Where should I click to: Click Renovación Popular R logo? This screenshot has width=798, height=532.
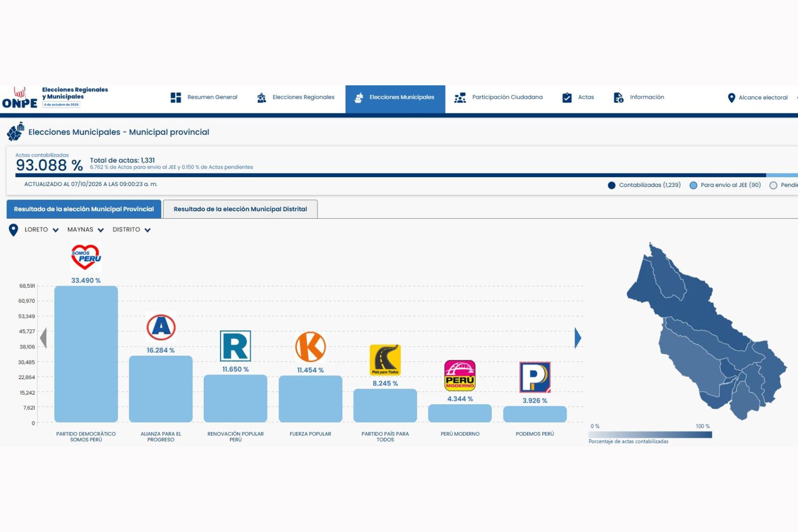pyautogui.click(x=235, y=346)
